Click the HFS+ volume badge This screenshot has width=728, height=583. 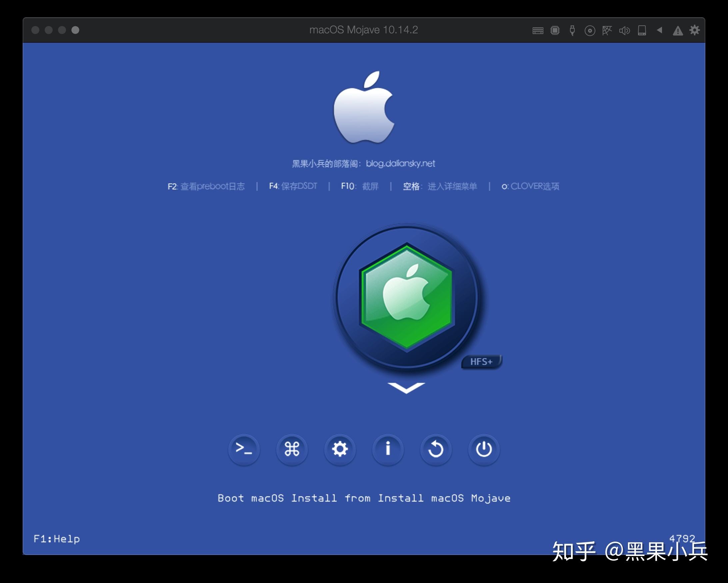pyautogui.click(x=482, y=362)
